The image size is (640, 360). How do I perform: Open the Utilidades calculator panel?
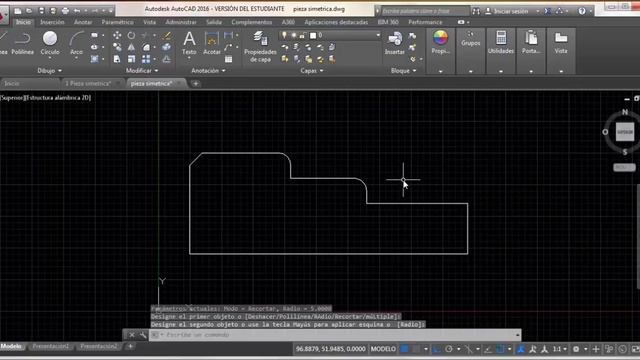tap(501, 43)
